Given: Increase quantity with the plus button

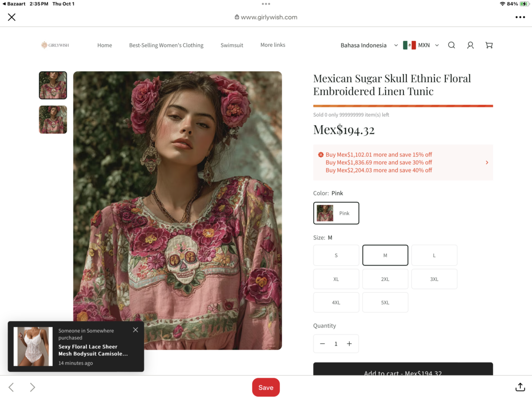Looking at the screenshot, I should click(x=349, y=344).
